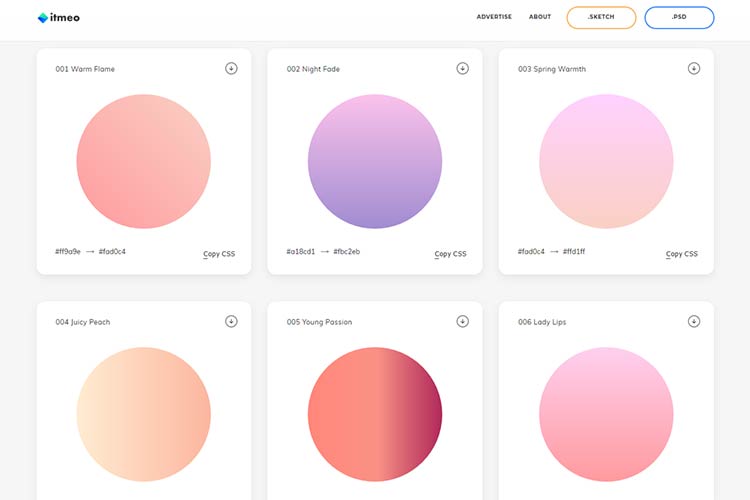The width and height of the screenshot is (750, 500).
Task: Open the Advertise menu item
Action: tap(494, 17)
